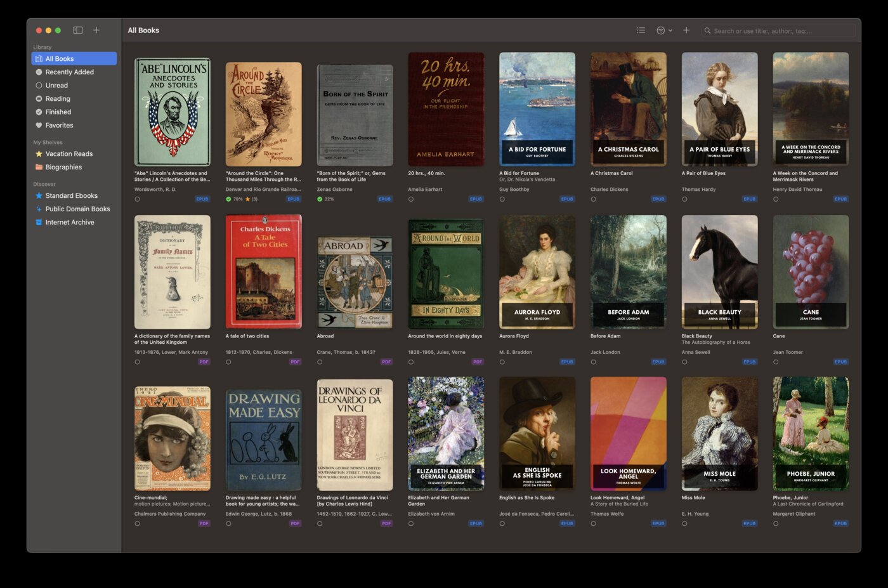
Task: Click the Public Domain Books icon
Action: (x=39, y=209)
